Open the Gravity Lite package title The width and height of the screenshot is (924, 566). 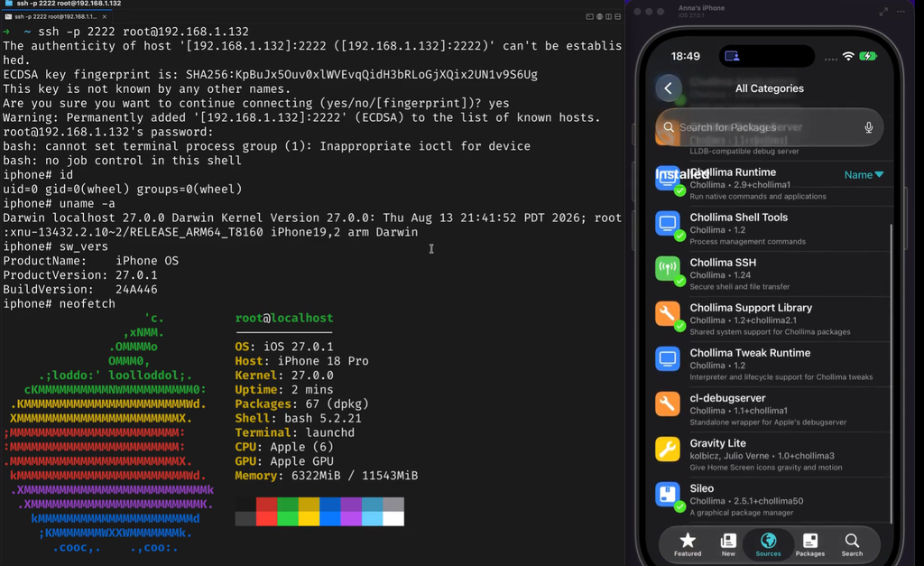[x=717, y=443]
